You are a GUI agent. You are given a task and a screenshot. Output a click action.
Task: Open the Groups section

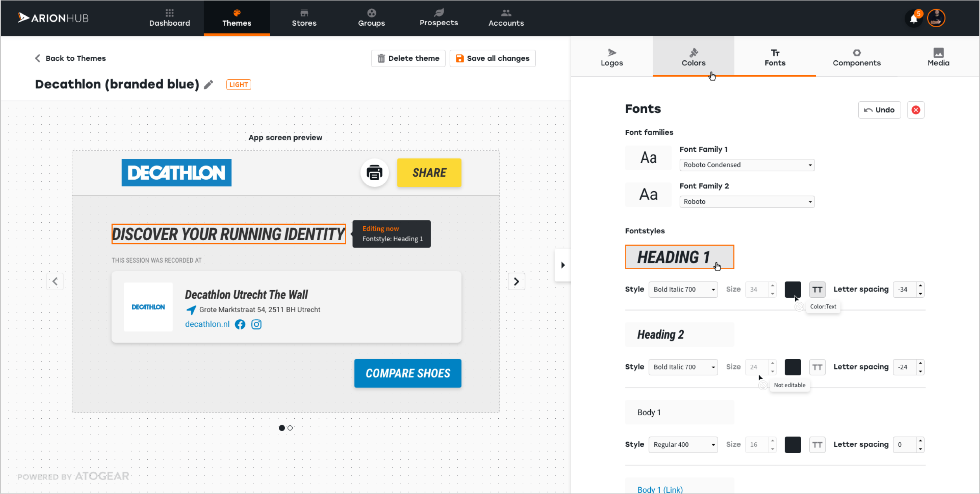(x=371, y=18)
